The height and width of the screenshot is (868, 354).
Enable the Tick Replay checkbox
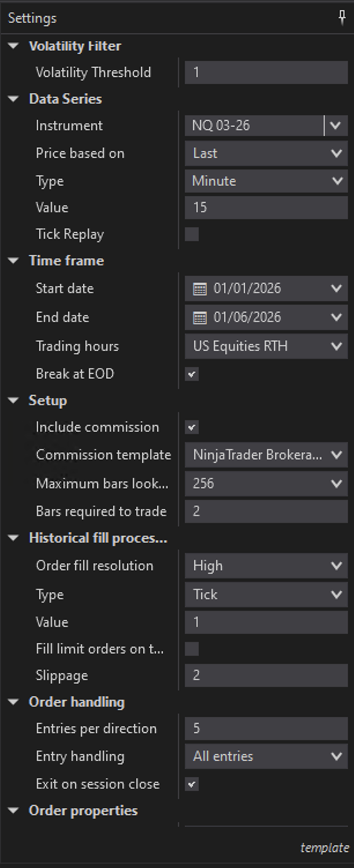(191, 234)
